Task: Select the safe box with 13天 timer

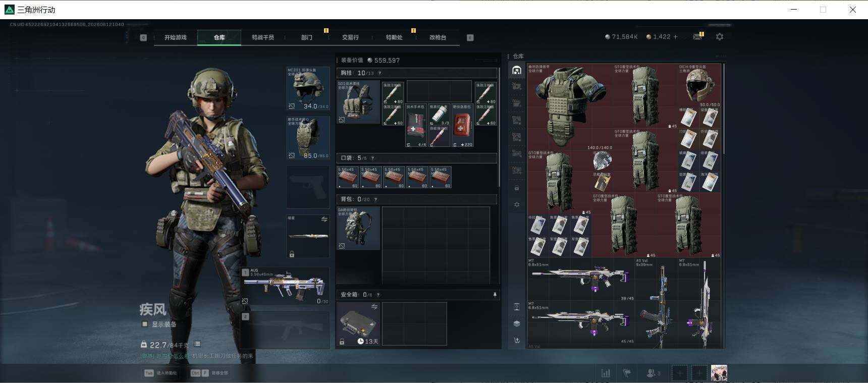Action: click(358, 324)
